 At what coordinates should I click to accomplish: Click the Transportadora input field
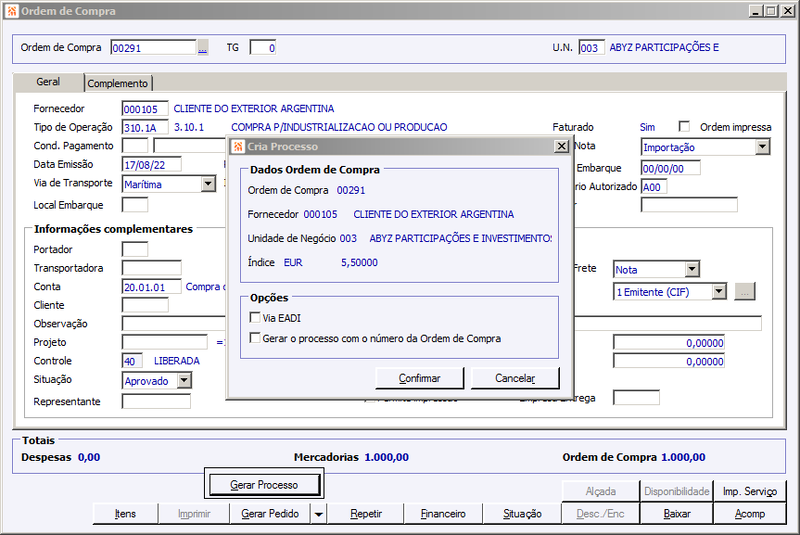pos(152,268)
